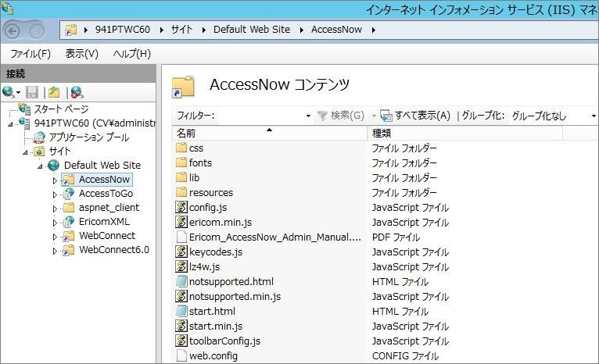The height and width of the screenshot is (364, 599).
Task: Select the Ericom AccessNow Admin Manual PDF
Action: [x=275, y=237]
